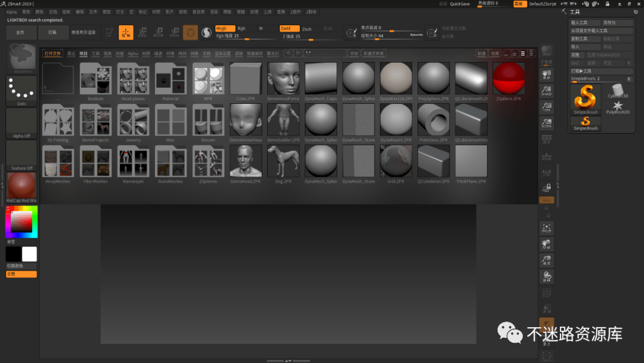This screenshot has height=363, width=644.
Task: Open the Texture Off selector
Action: tap(22, 155)
